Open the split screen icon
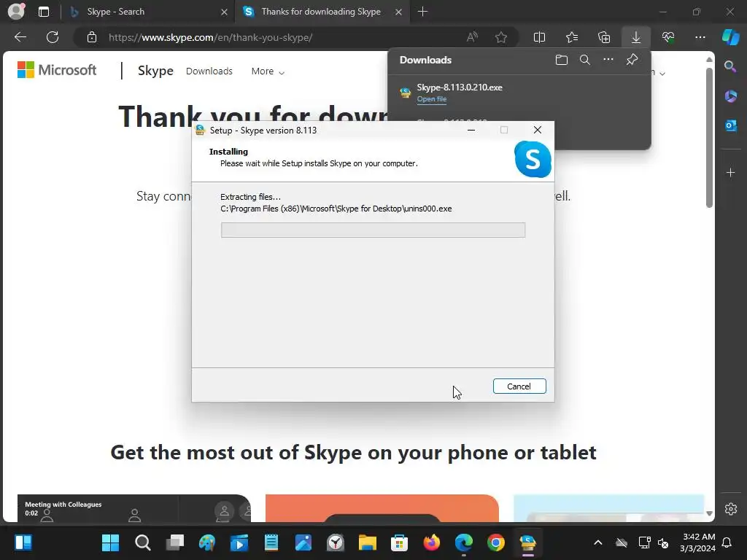The image size is (747, 560). [x=539, y=37]
